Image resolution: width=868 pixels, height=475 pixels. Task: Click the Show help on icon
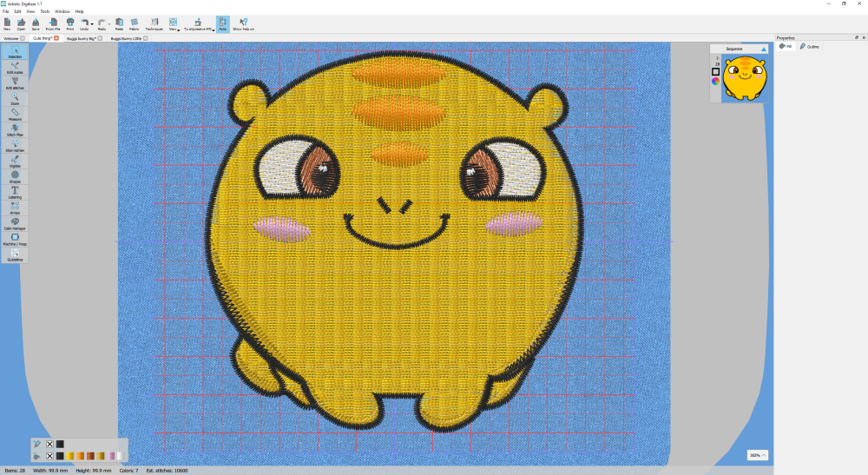[x=244, y=24]
